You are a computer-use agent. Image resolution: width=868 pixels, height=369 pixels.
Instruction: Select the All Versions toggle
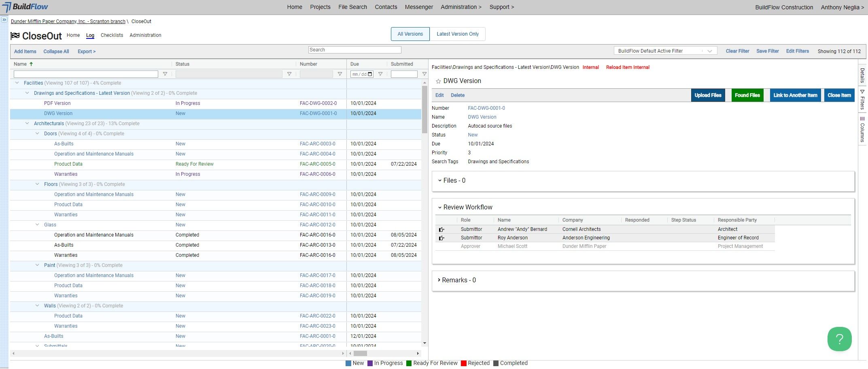(x=410, y=34)
